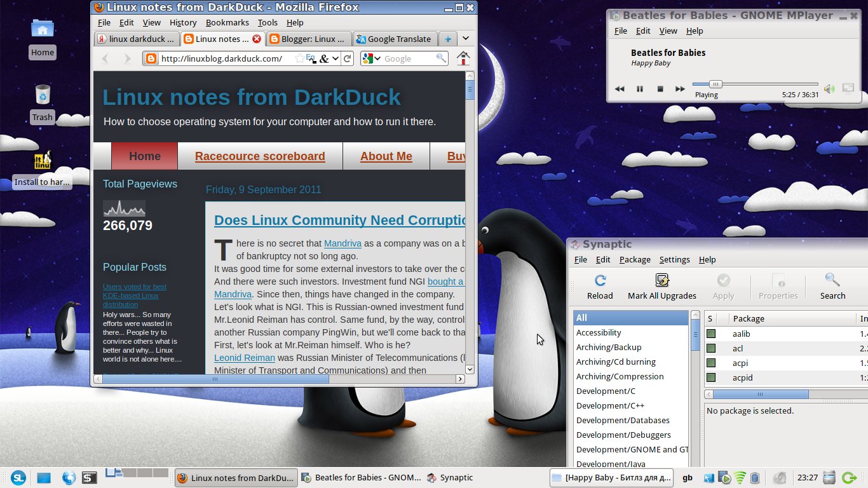The image size is (868, 488).
Task: Toggle the status box next to acpid
Action: click(712, 377)
